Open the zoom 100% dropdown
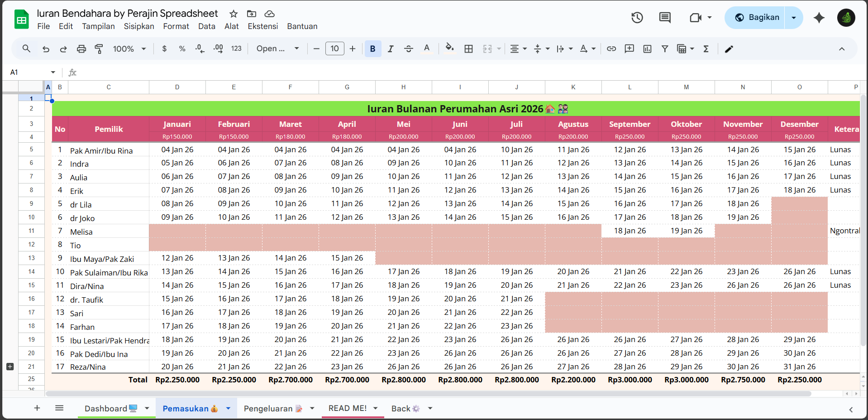Image resolution: width=868 pixels, height=420 pixels. 129,48
